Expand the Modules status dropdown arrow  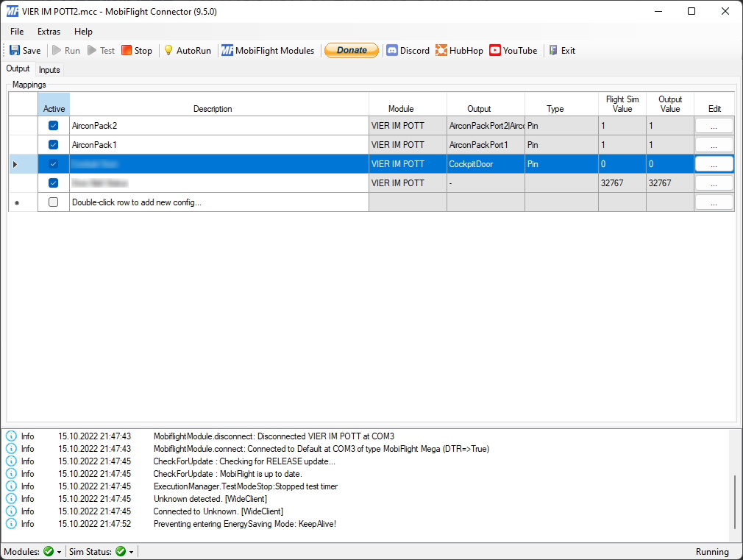60,552
